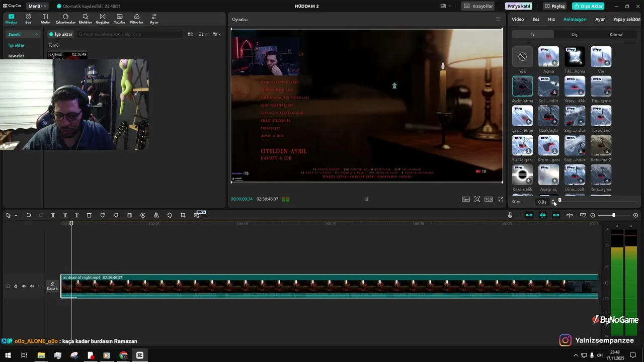
Task: Click the mirror flip tool in the timeline toolbar
Action: (x=156, y=215)
